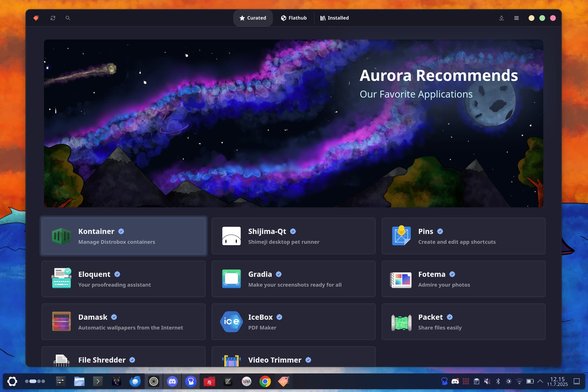Open the hamburger main menu
This screenshot has width=588, height=392.
pos(516,18)
